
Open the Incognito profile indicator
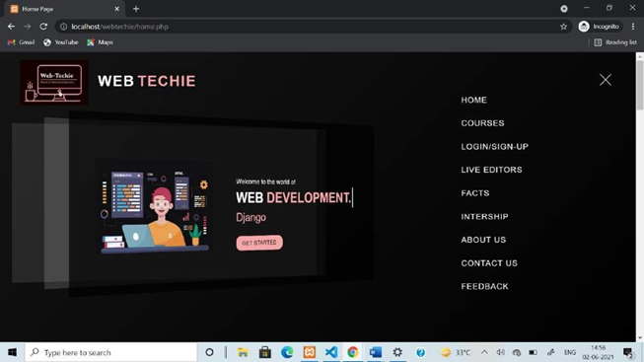point(600,27)
